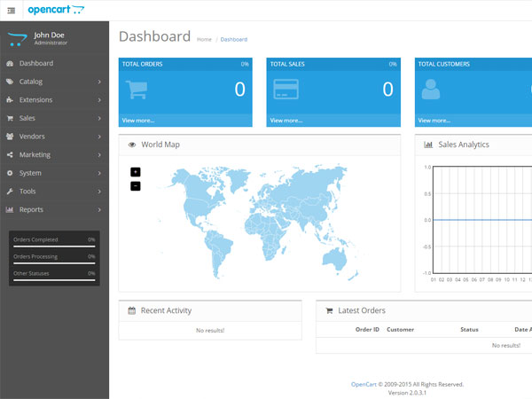Click the Marketing share icon in sidebar
532x399 pixels.
coord(10,155)
